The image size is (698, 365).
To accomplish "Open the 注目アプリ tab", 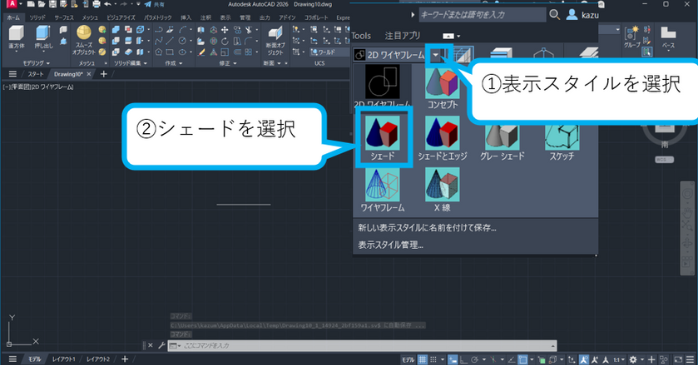I will coord(402,36).
